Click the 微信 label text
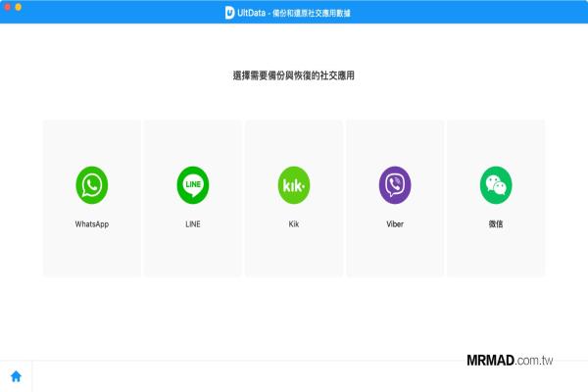The width and height of the screenshot is (588, 392). pos(496,224)
